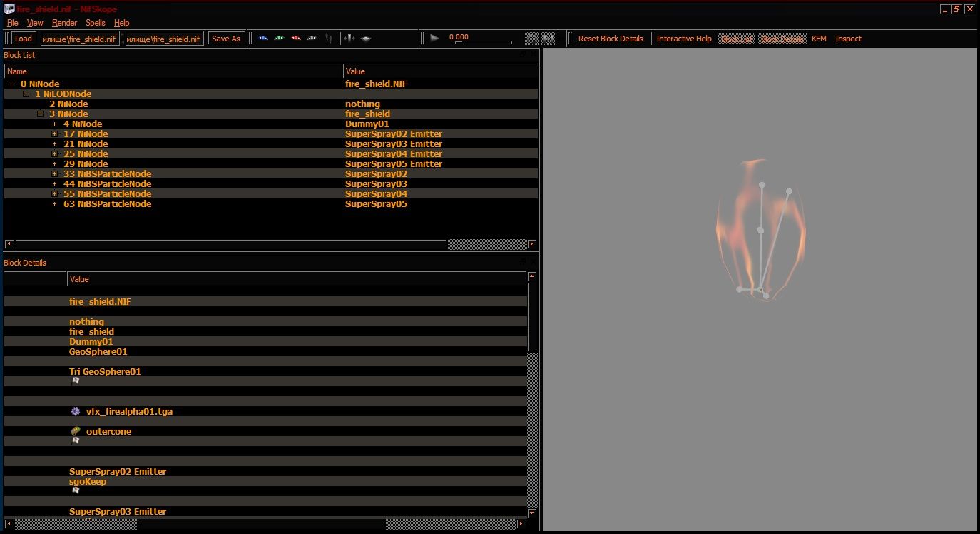Click the flag icon under Tri GeoSphere01
The height and width of the screenshot is (534, 980).
(76, 381)
